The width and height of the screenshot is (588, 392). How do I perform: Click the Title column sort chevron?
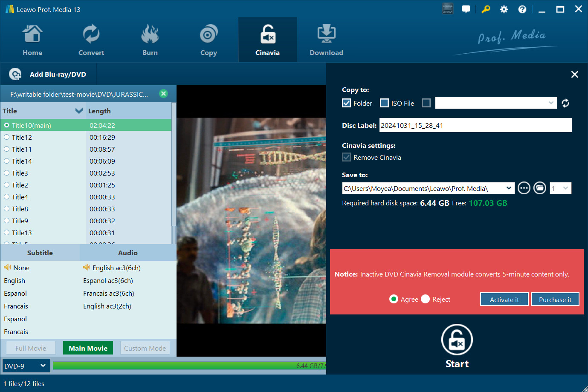(x=79, y=111)
